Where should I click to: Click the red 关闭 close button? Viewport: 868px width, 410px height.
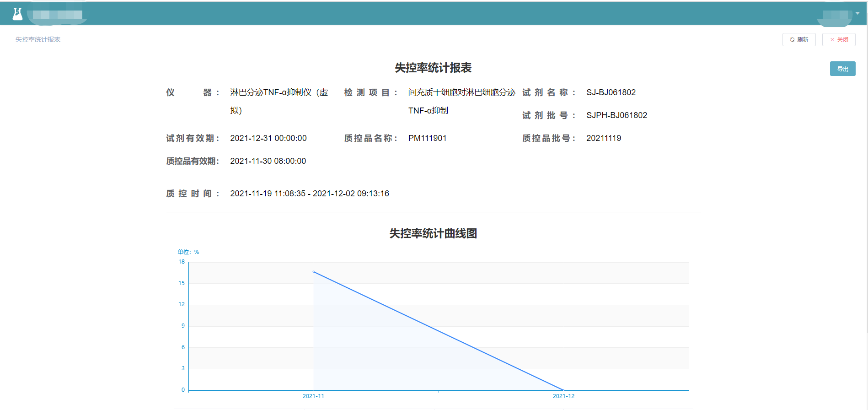[x=839, y=40]
